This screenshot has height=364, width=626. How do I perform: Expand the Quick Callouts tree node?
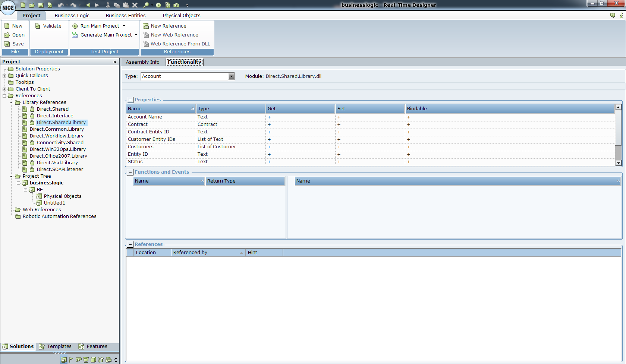click(x=4, y=76)
